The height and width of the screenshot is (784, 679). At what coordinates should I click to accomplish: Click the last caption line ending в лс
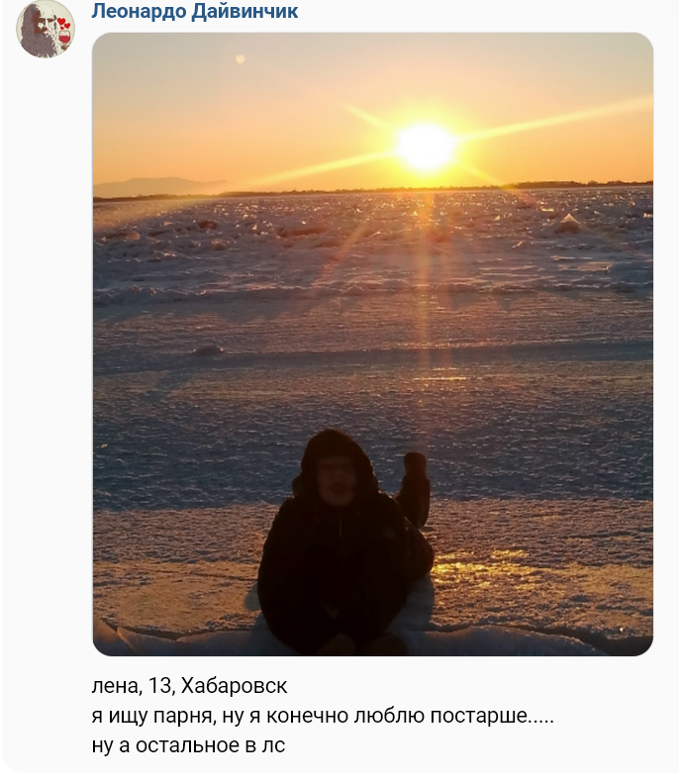pyautogui.click(x=188, y=745)
